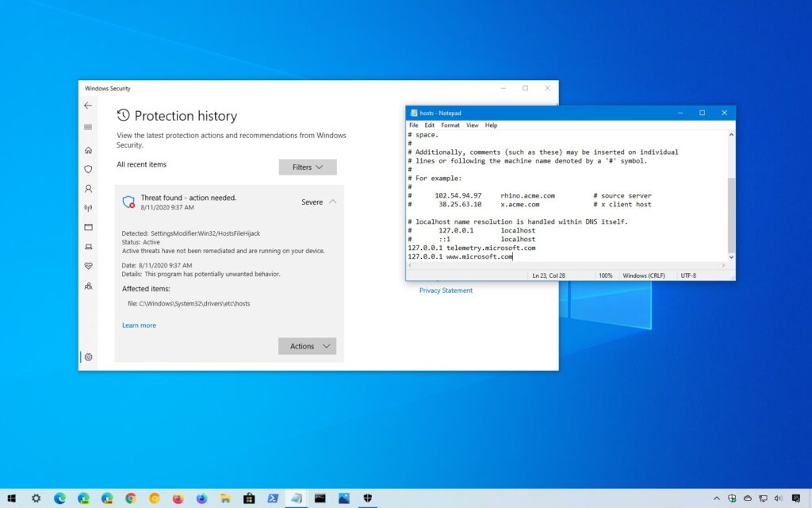Launch Microsoft Edge from the taskbar
This screenshot has height=508, width=812.
coord(59,498)
